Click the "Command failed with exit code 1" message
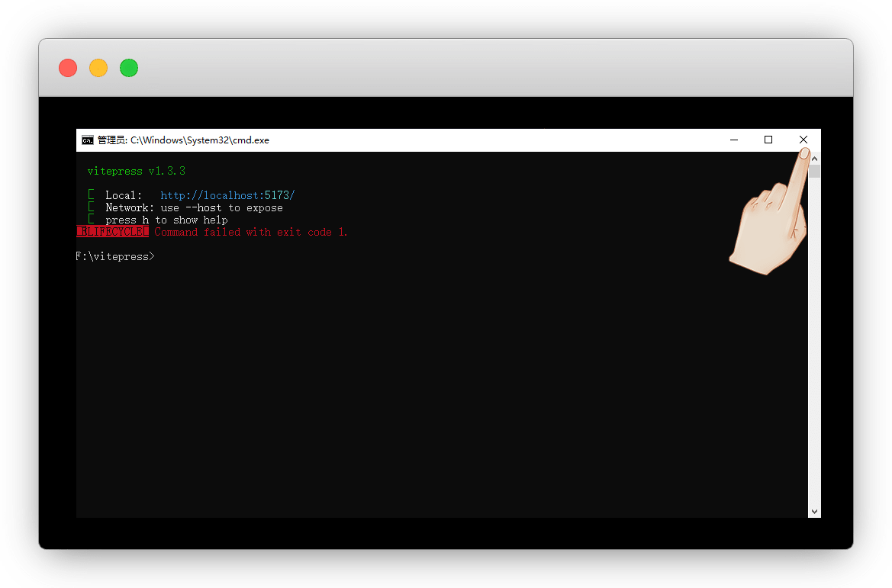Image resolution: width=892 pixels, height=588 pixels. (250, 232)
